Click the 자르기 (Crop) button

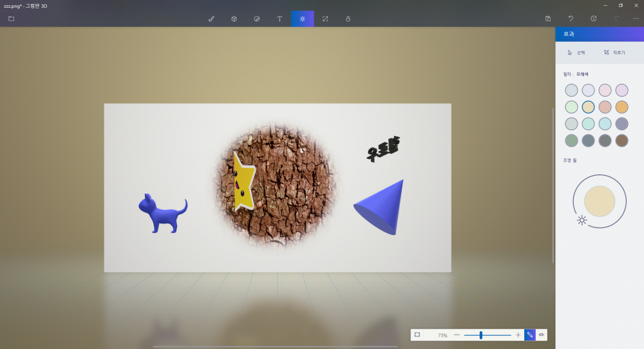614,52
